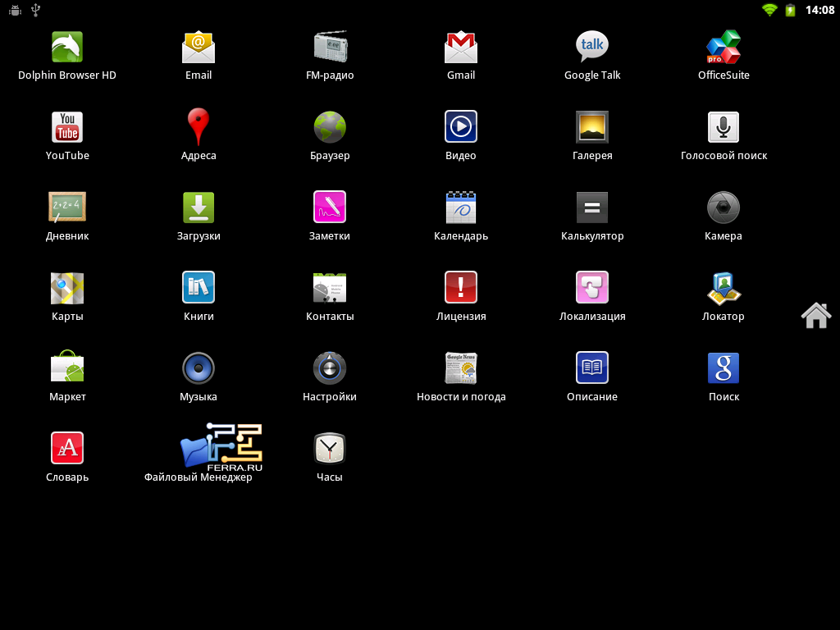Open the Календарь app
Viewport: 840px width, 630px height.
point(461,208)
